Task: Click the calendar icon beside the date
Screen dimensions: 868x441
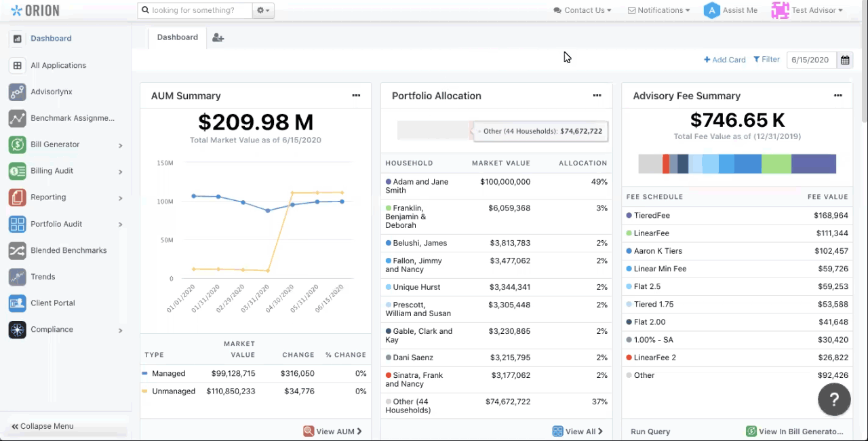Action: point(845,60)
